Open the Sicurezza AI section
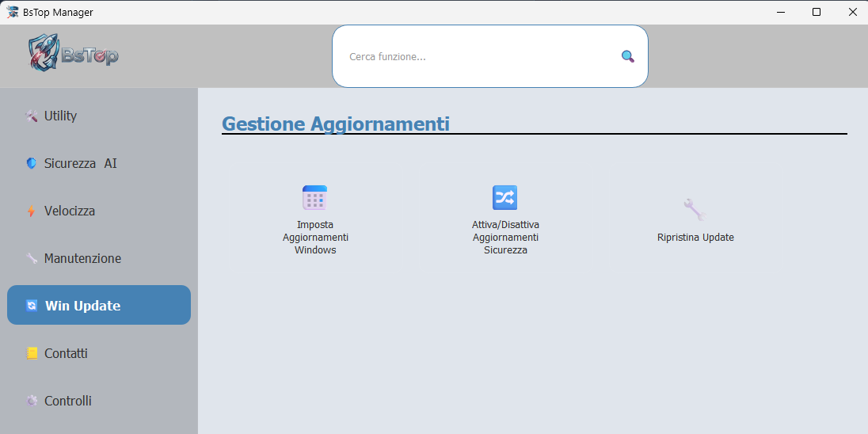Image resolution: width=868 pixels, height=434 pixels. coord(99,163)
